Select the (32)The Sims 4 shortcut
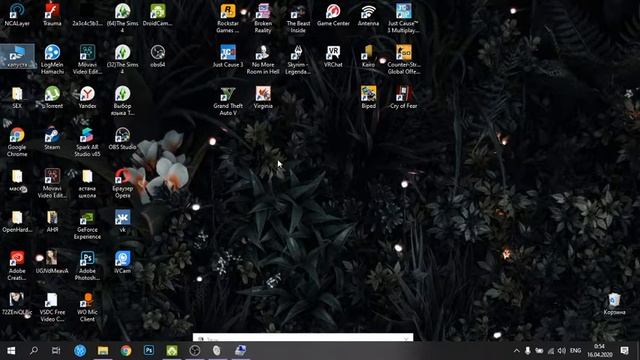 122,60
